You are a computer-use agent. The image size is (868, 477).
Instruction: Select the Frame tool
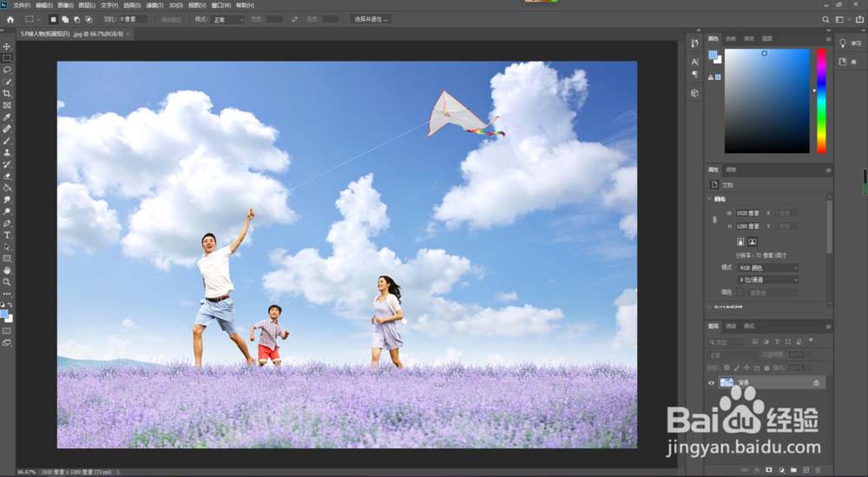click(7, 105)
